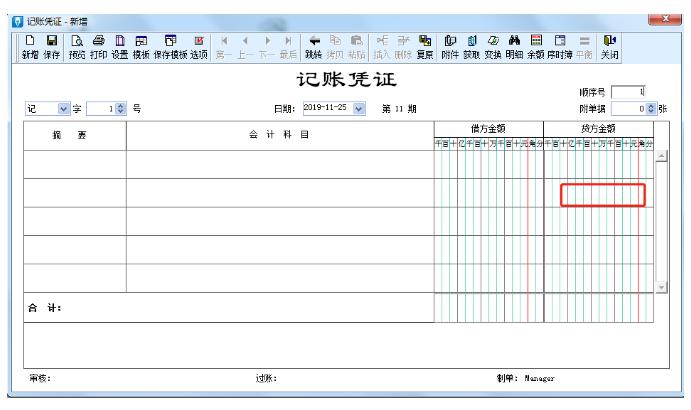Click the Manager preparer name
This screenshot has width=691, height=410.
pos(539,378)
